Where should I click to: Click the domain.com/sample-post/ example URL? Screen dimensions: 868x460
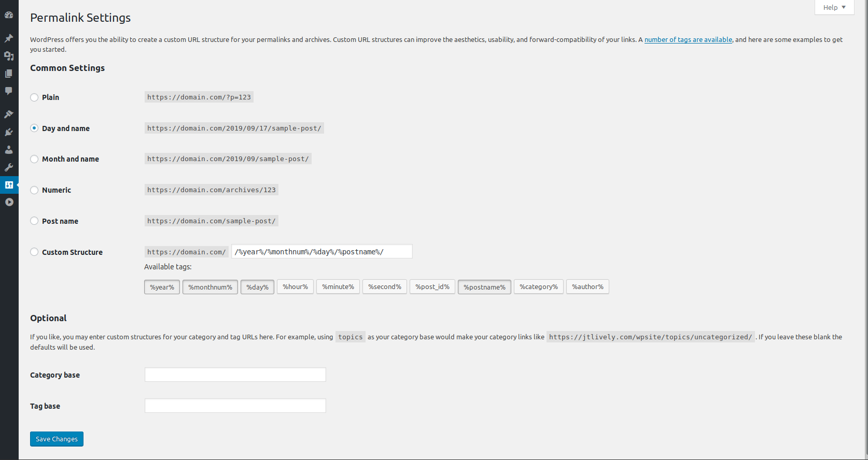click(212, 221)
